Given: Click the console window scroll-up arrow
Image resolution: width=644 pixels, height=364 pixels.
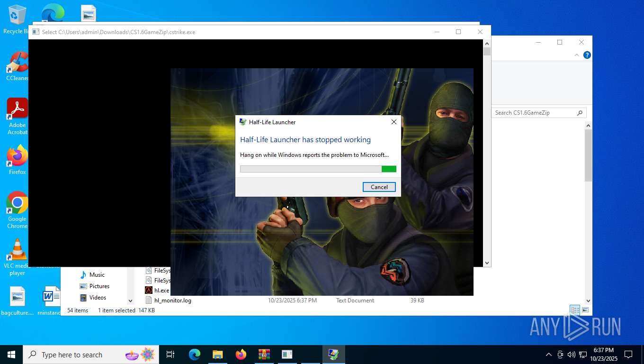Looking at the screenshot, I should 487,43.
